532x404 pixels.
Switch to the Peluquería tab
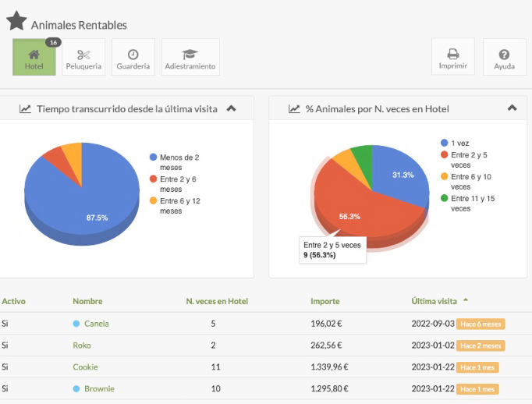(x=83, y=57)
